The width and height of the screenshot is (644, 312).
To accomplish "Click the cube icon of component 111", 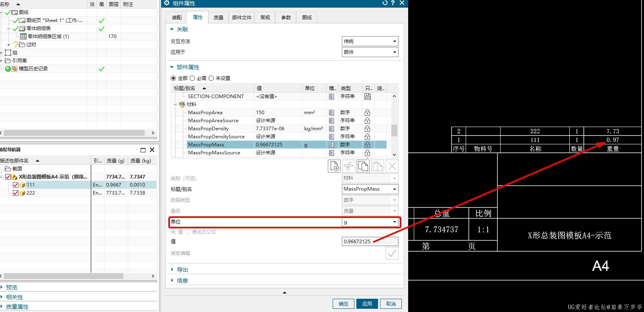I will click(22, 185).
